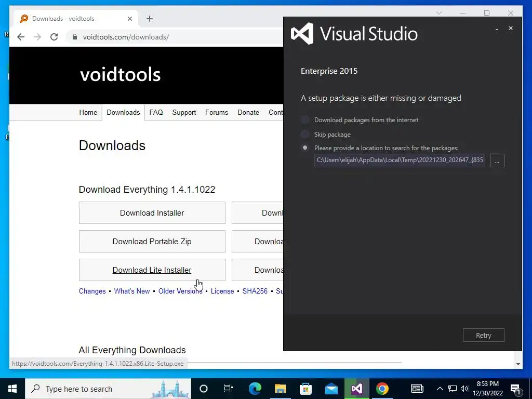Click the volume speaker tray icon
The image size is (532, 399).
[x=464, y=389]
